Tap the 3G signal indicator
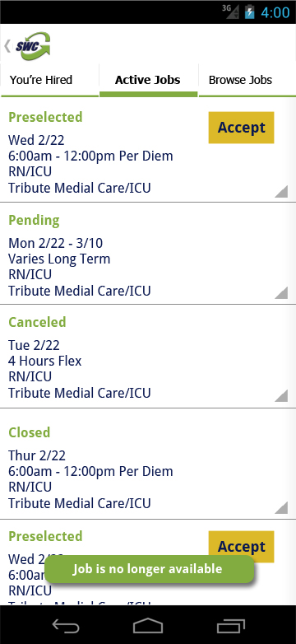The image size is (296, 644). pos(230,11)
